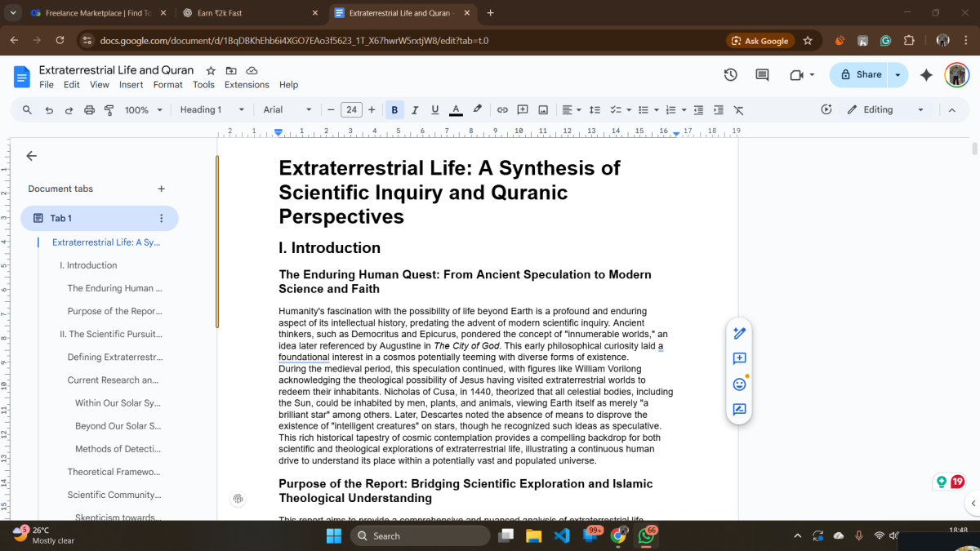The image size is (980, 551).
Task: Open the Insert menu
Action: 131,85
